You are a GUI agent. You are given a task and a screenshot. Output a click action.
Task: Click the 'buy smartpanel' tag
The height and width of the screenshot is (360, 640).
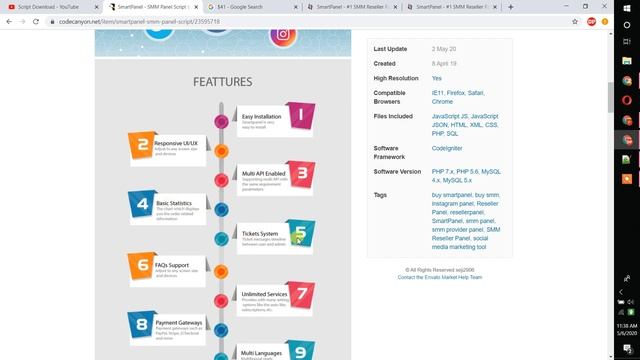tap(452, 195)
